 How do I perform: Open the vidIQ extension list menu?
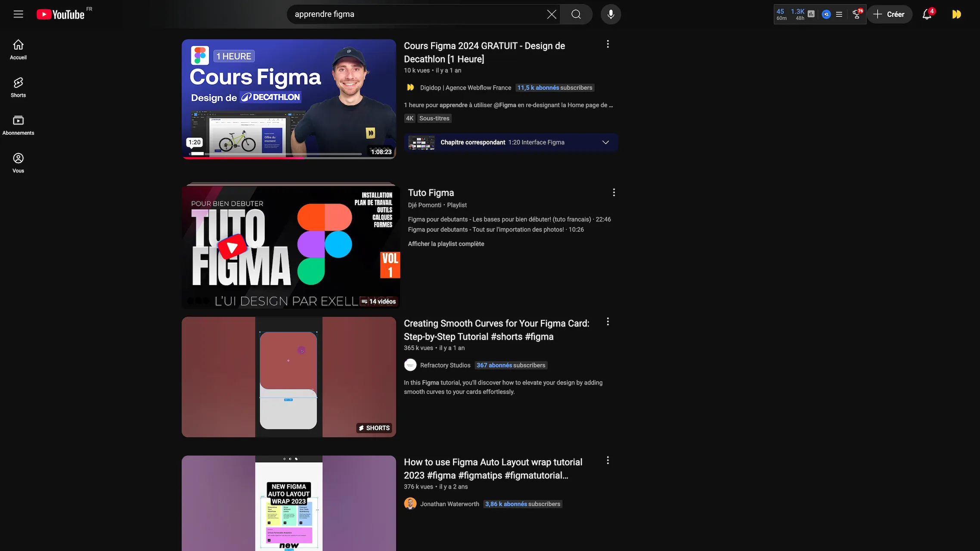point(839,14)
